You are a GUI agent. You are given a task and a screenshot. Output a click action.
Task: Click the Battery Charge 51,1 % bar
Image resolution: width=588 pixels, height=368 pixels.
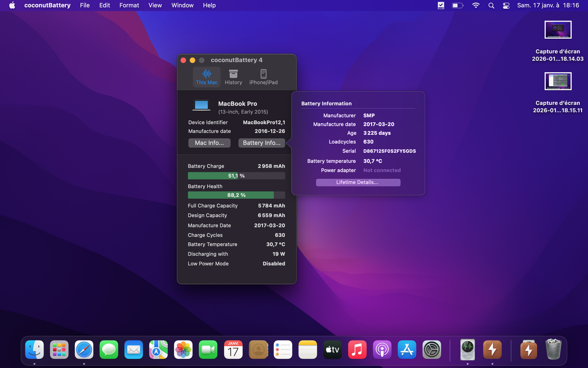tap(237, 176)
